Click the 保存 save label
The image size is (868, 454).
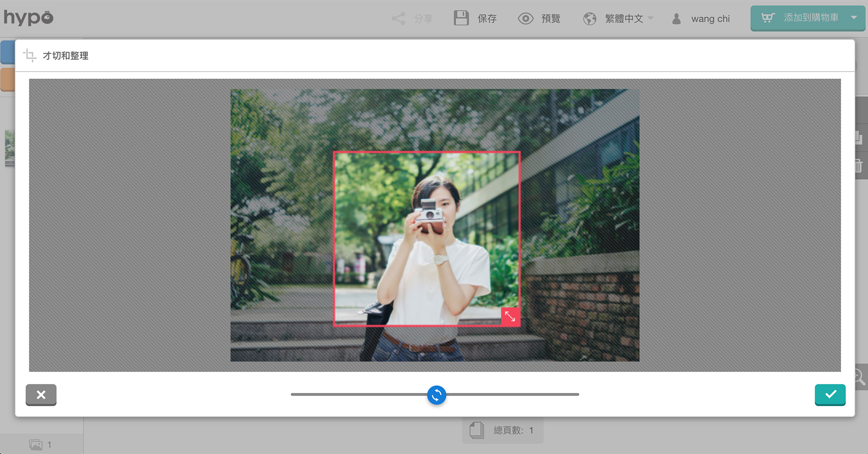click(487, 19)
